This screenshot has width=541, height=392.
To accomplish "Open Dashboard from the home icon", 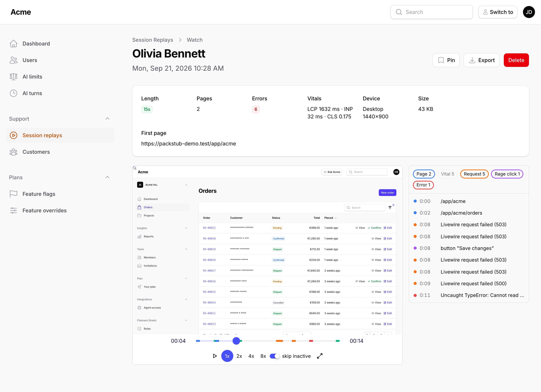I will coord(13,44).
